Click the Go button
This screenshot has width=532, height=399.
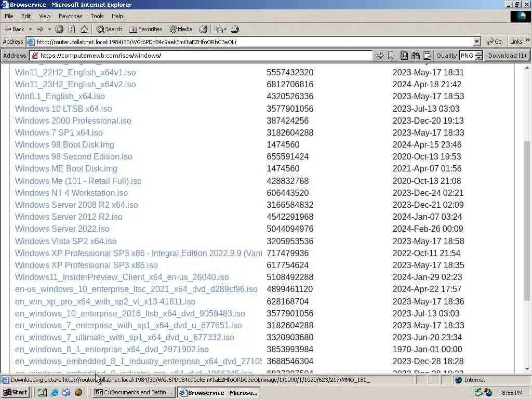pyautogui.click(x=495, y=42)
